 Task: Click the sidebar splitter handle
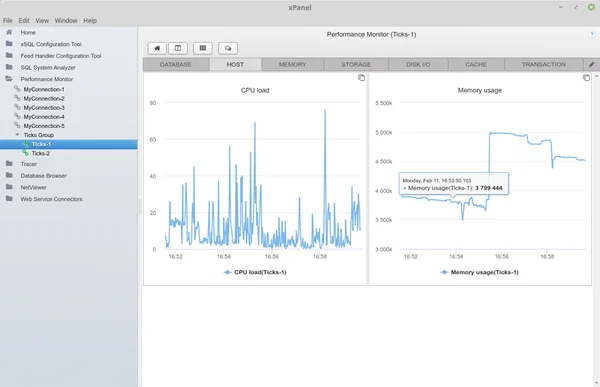tap(140, 207)
